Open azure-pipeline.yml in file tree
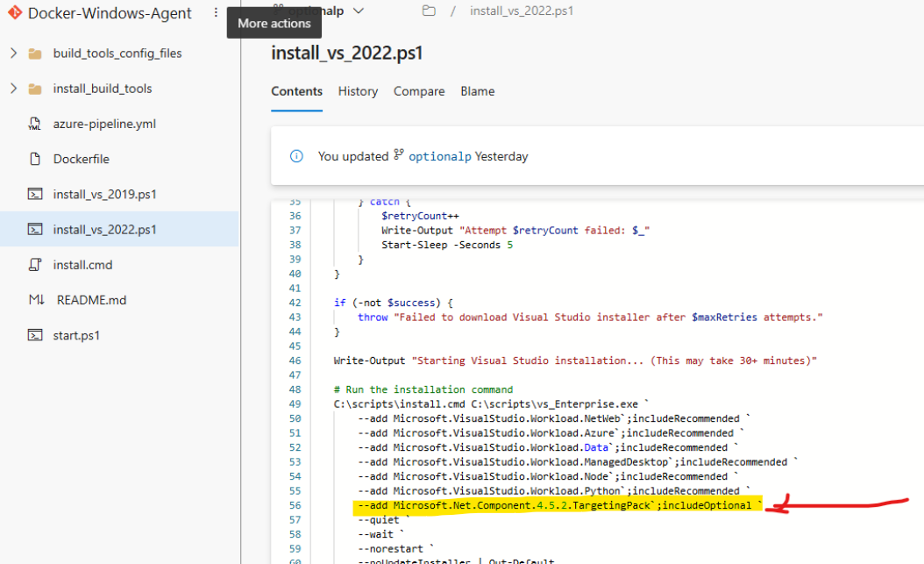Image resolution: width=924 pixels, height=564 pixels. pos(104,124)
